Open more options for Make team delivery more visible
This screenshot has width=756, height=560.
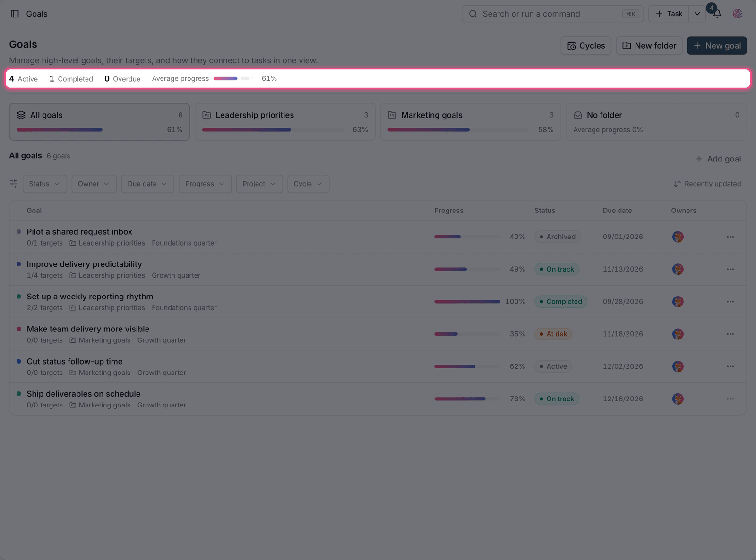[730, 334]
